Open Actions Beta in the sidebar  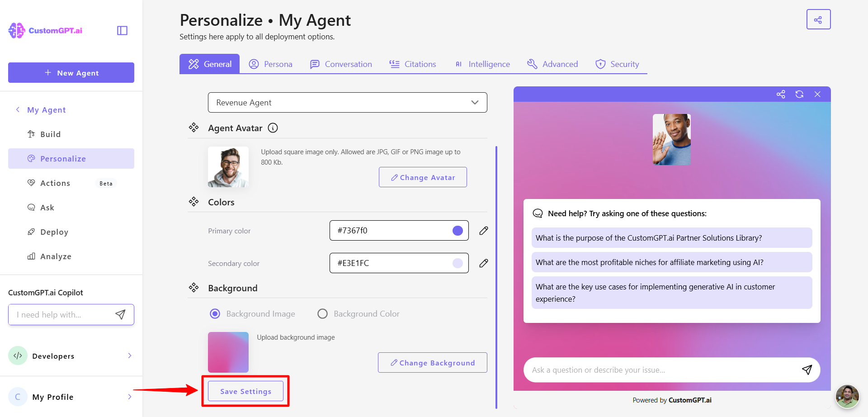pos(71,183)
